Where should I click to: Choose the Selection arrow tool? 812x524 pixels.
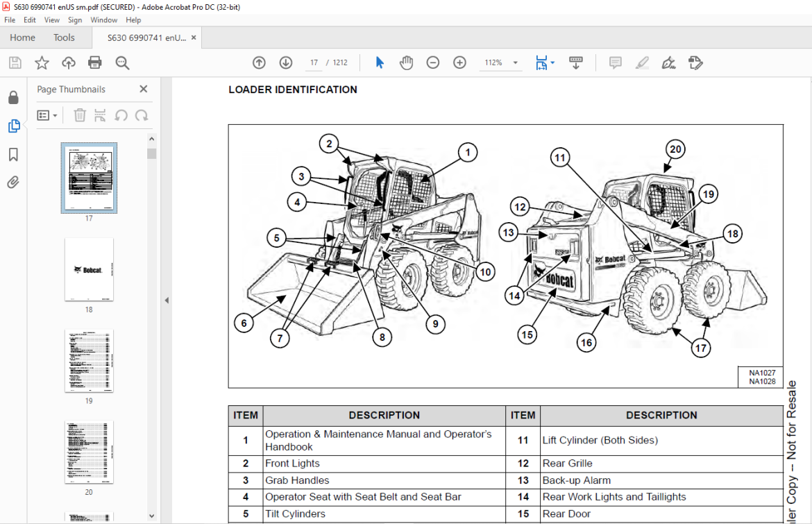click(380, 62)
